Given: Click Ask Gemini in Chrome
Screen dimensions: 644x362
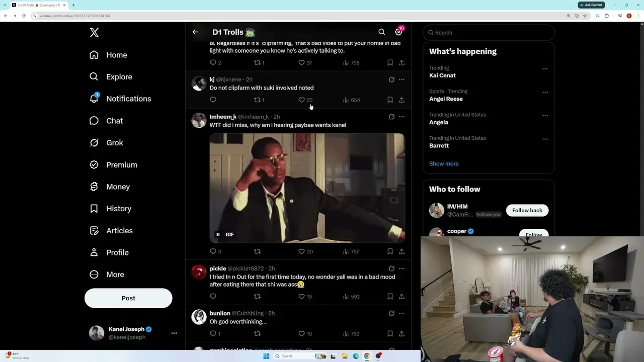Looking at the screenshot, I should point(592,5).
